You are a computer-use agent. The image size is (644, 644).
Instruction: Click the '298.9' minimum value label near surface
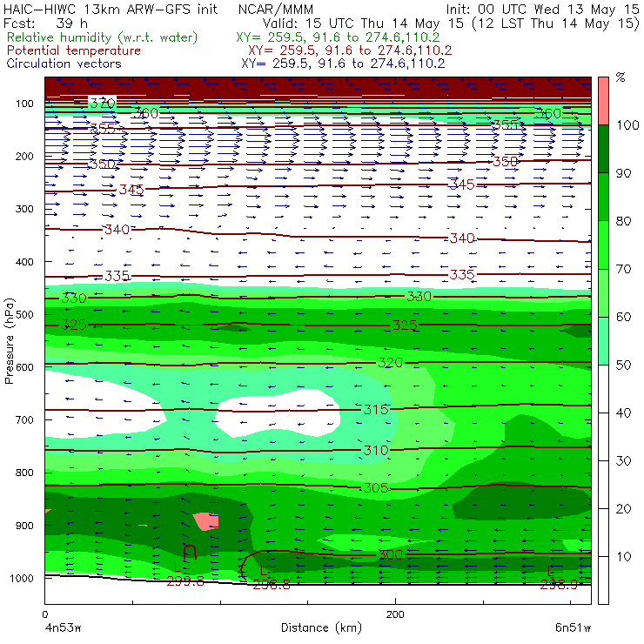coord(559,585)
